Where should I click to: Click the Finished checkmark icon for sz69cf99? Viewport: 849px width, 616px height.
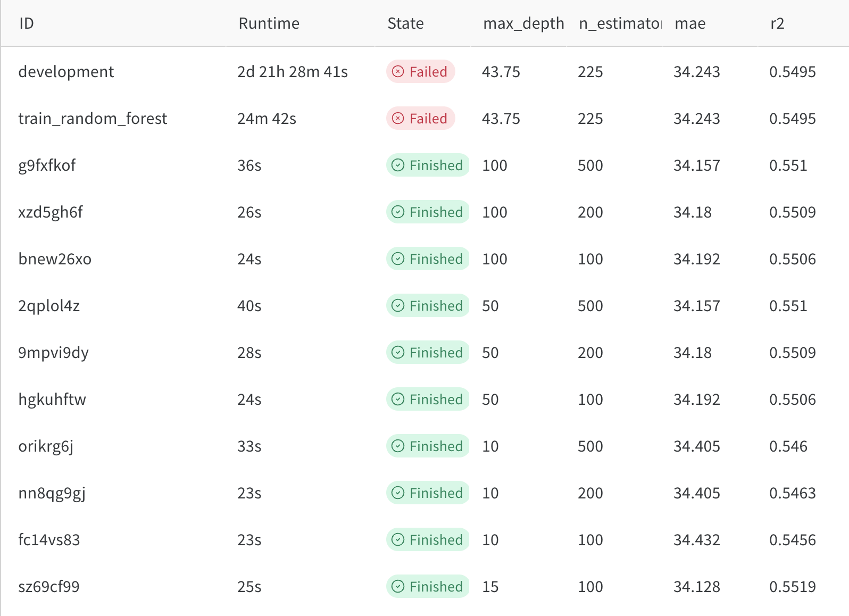click(398, 586)
